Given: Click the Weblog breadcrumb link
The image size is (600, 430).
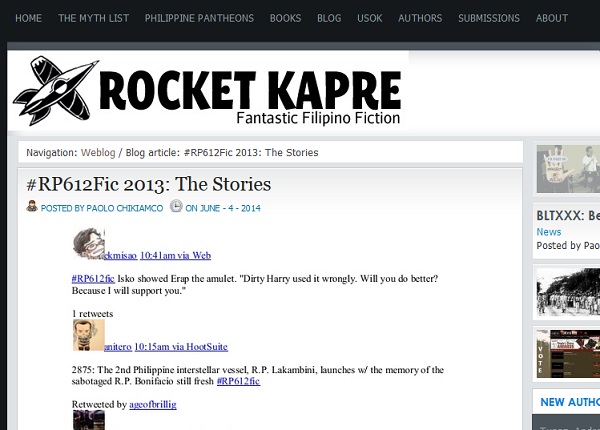Looking at the screenshot, I should point(99,153).
